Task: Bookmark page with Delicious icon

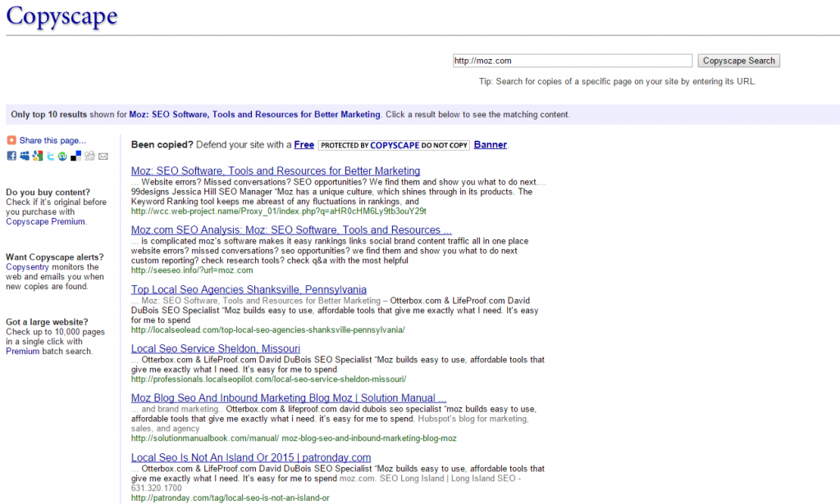Action: pyautogui.click(x=76, y=156)
